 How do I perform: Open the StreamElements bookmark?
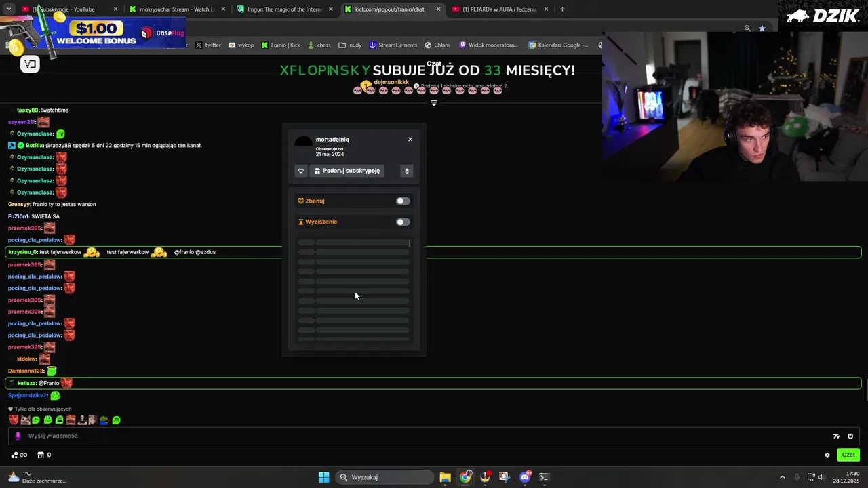(393, 45)
